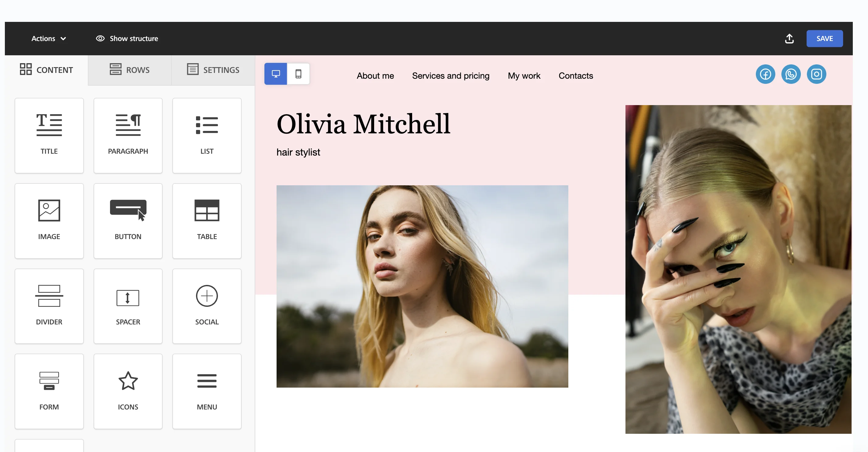Select the blonde woman landscape photo
Image resolution: width=868 pixels, height=452 pixels.
click(x=422, y=286)
